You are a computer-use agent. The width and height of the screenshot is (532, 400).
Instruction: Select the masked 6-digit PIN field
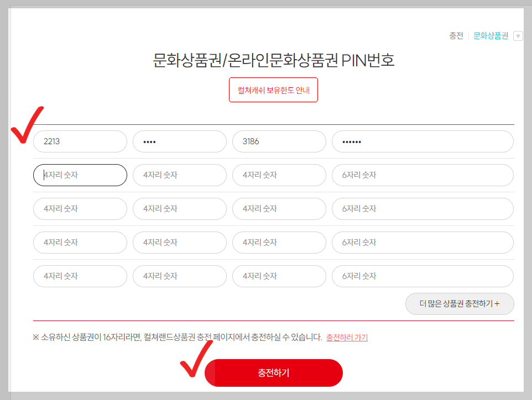click(423, 141)
